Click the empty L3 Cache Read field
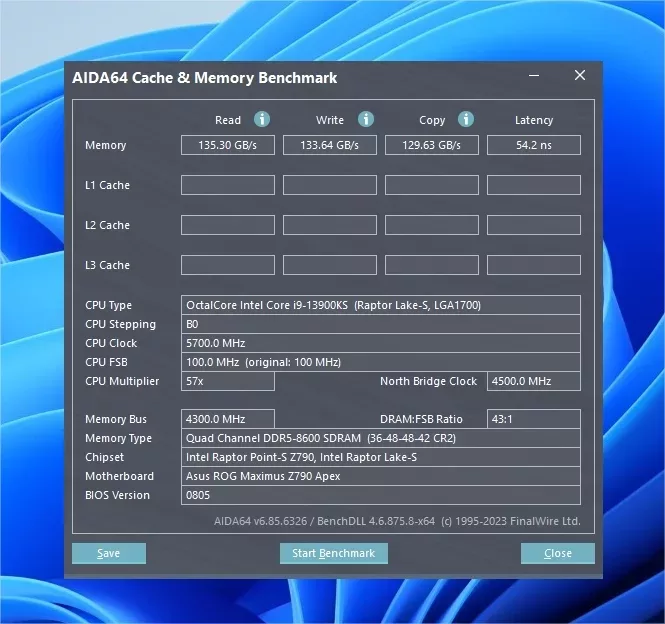Image resolution: width=665 pixels, height=624 pixels. (x=228, y=265)
